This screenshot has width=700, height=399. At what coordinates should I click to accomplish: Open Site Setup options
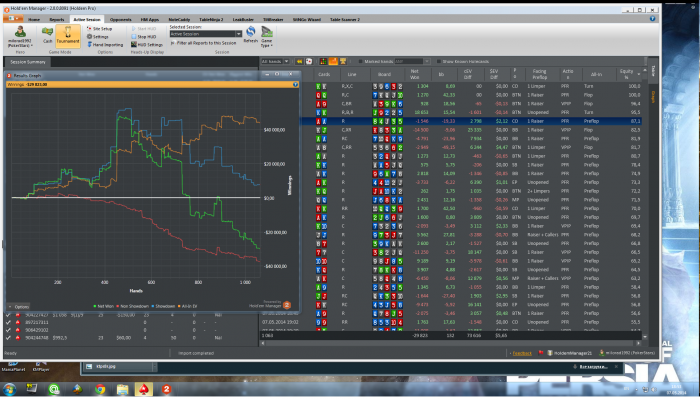(100, 29)
